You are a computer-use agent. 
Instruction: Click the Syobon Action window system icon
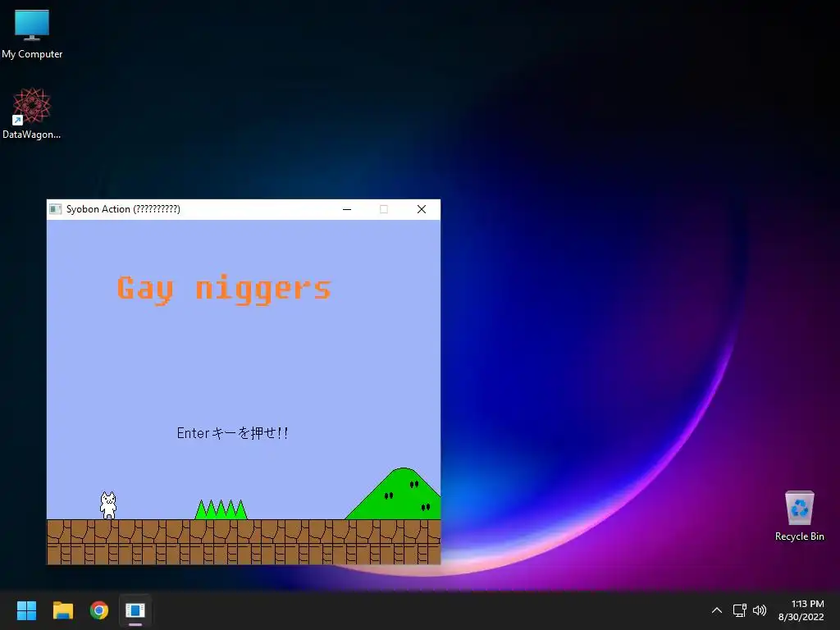pyautogui.click(x=55, y=209)
